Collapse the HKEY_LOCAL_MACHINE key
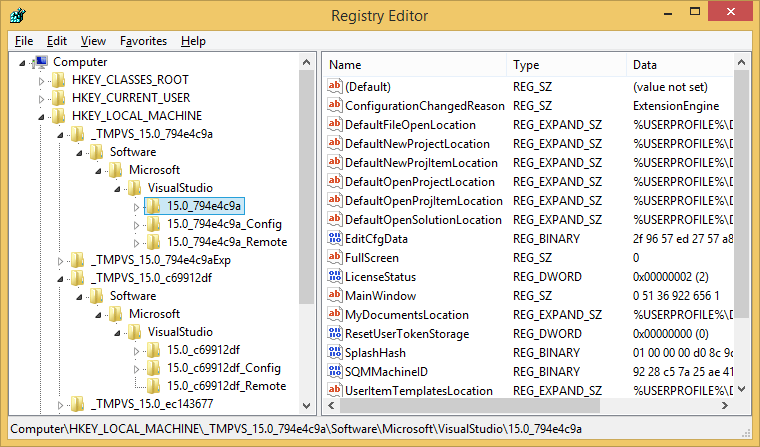 click(x=41, y=117)
